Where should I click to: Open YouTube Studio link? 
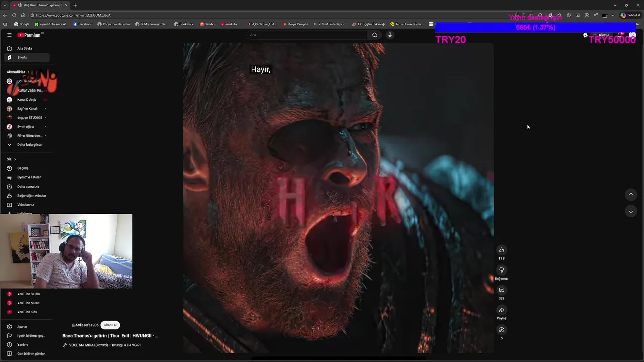[x=26, y=294]
